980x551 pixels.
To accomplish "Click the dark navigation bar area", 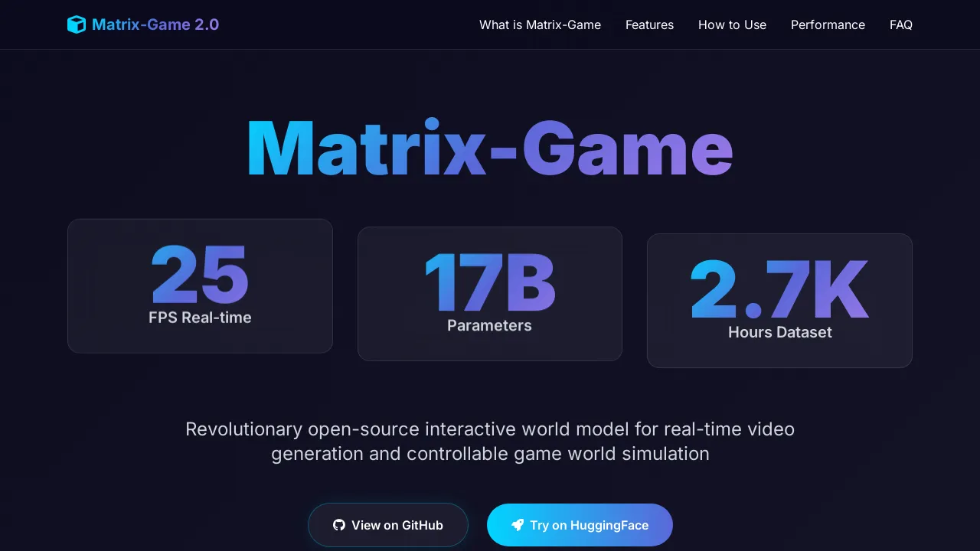I will pyautogui.click(x=345, y=24).
